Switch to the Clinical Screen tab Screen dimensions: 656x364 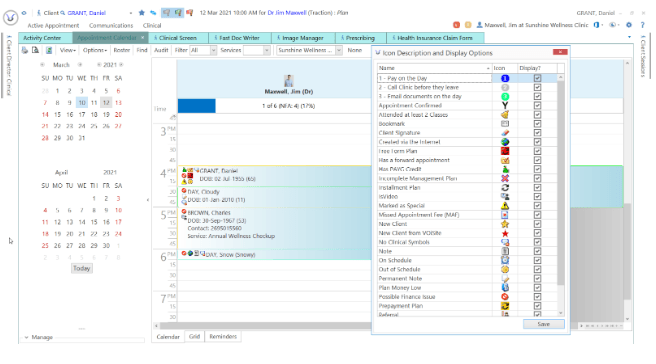178,38
